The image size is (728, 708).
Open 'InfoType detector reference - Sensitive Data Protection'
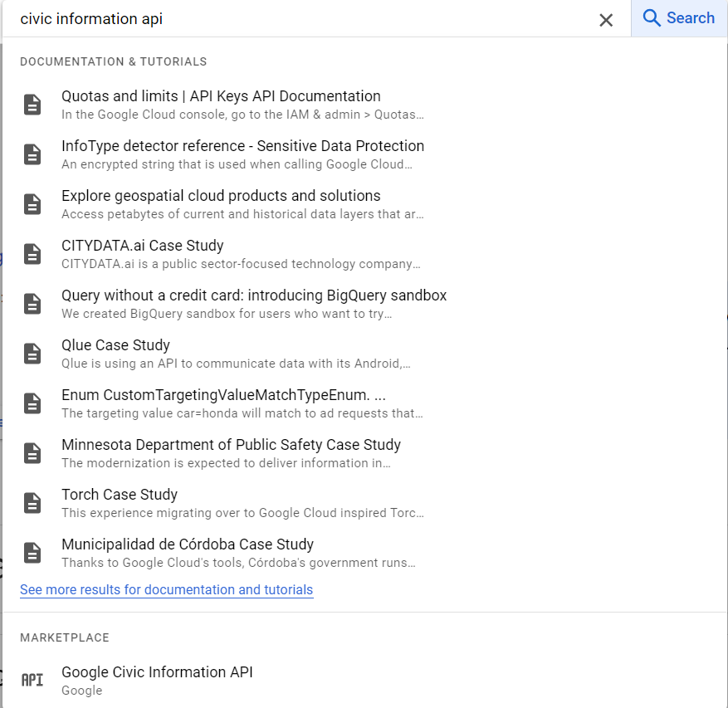click(x=243, y=146)
